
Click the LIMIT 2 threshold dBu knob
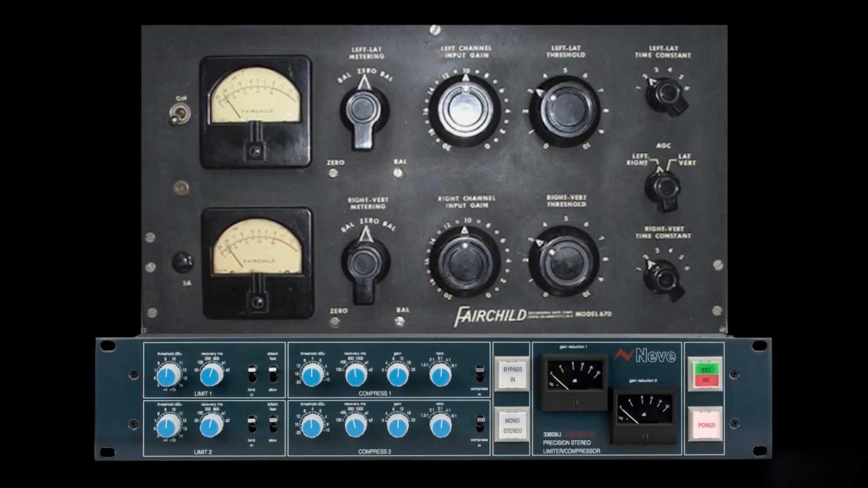(167, 427)
